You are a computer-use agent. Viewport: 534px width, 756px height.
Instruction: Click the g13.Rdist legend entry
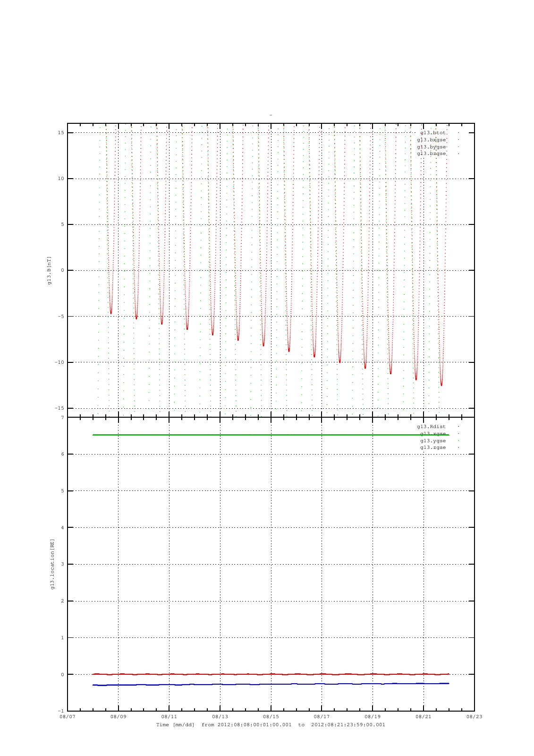431,427
